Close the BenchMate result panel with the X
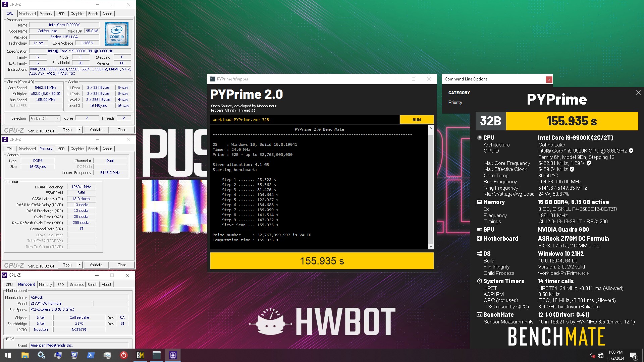Image resolution: width=644 pixels, height=362 pixels. (x=638, y=93)
